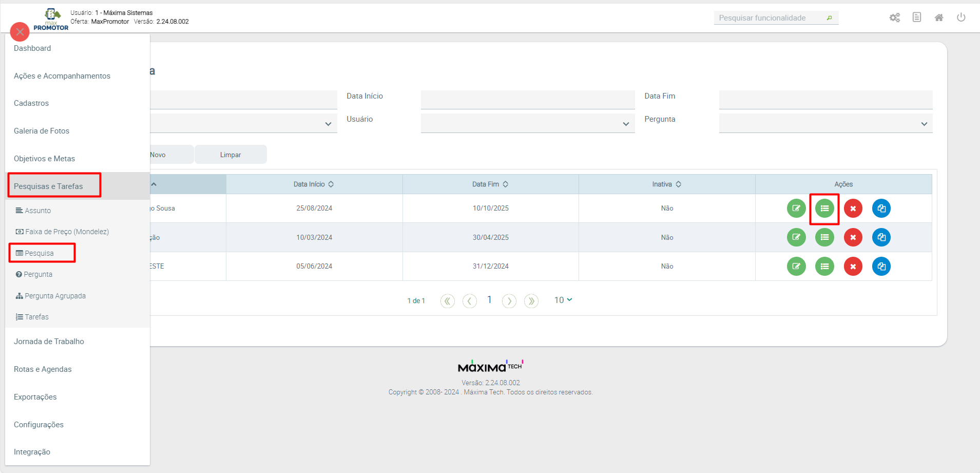Open the document icon in top bar
980x473 pixels.
tap(917, 17)
